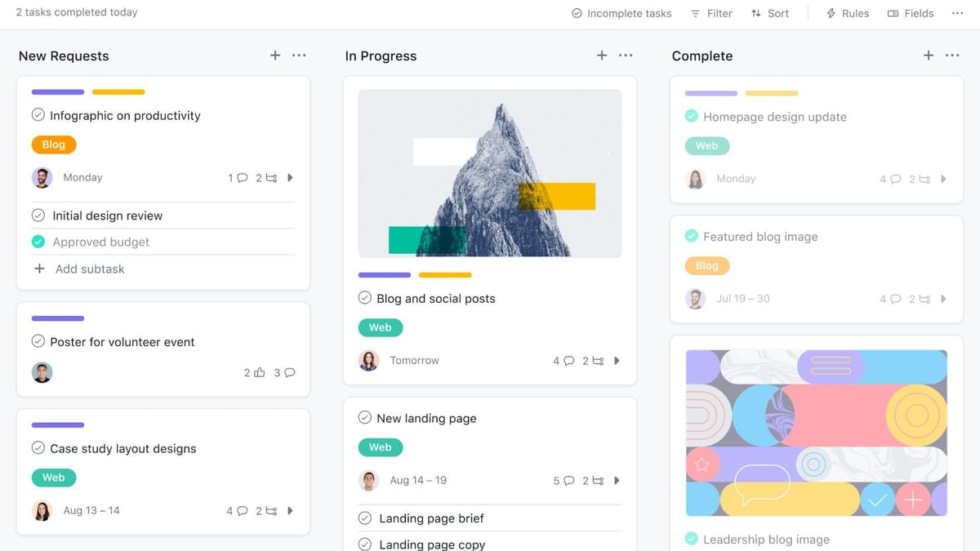Screen dimensions: 980x551
Task: Uncheck the completed Approved budget subtask
Action: (x=38, y=241)
